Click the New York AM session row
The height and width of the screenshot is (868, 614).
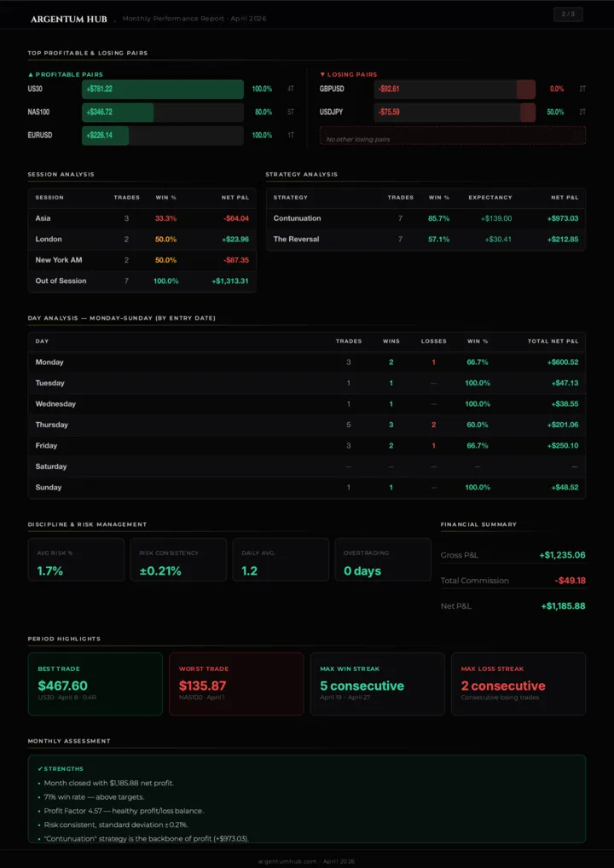[x=142, y=260]
